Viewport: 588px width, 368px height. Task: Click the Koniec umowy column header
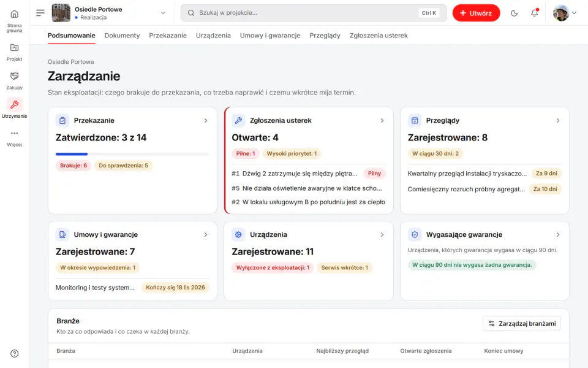point(503,351)
